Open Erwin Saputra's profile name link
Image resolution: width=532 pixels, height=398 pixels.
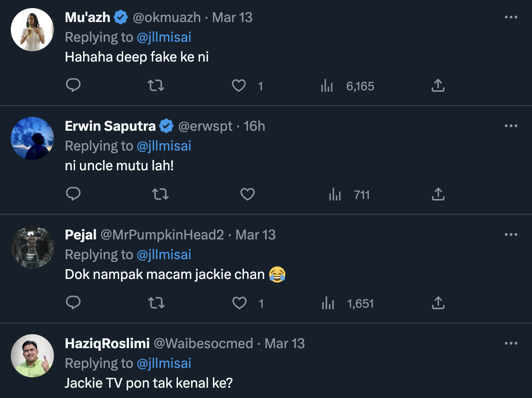(x=110, y=126)
